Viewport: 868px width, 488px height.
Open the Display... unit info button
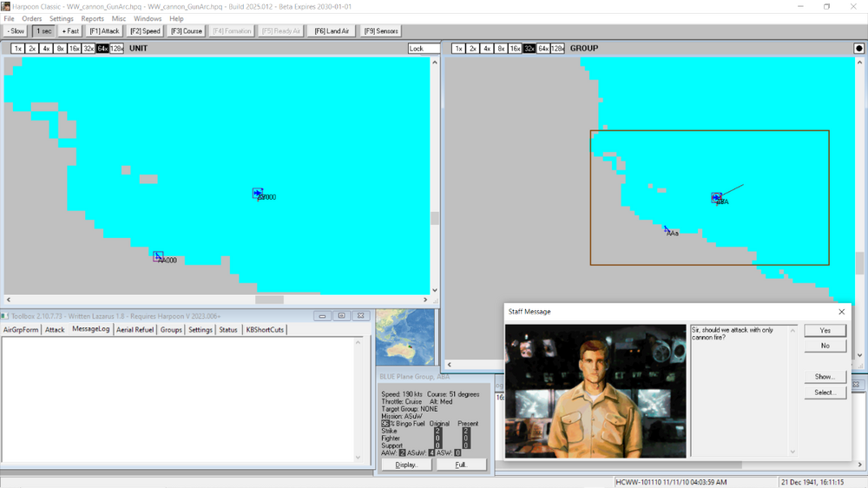point(406,465)
